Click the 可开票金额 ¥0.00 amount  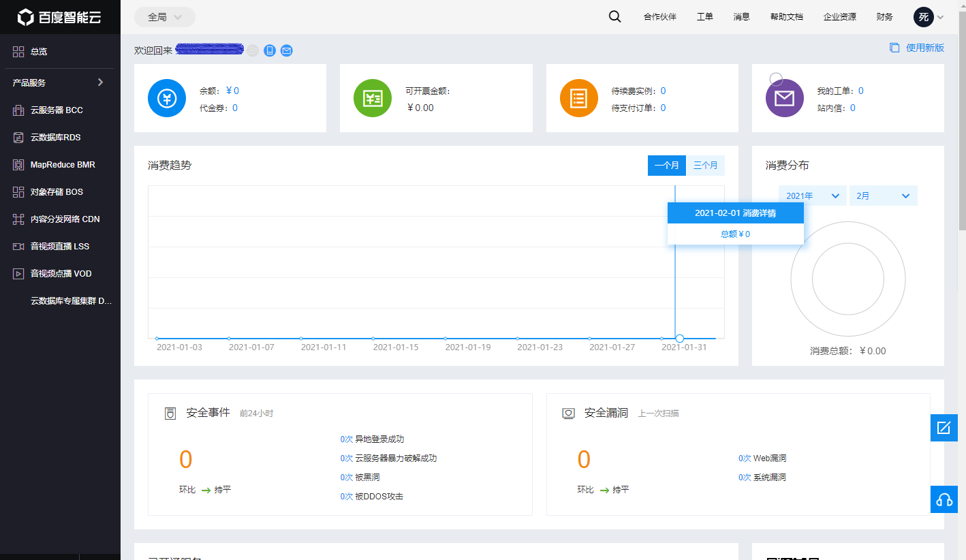tap(420, 108)
